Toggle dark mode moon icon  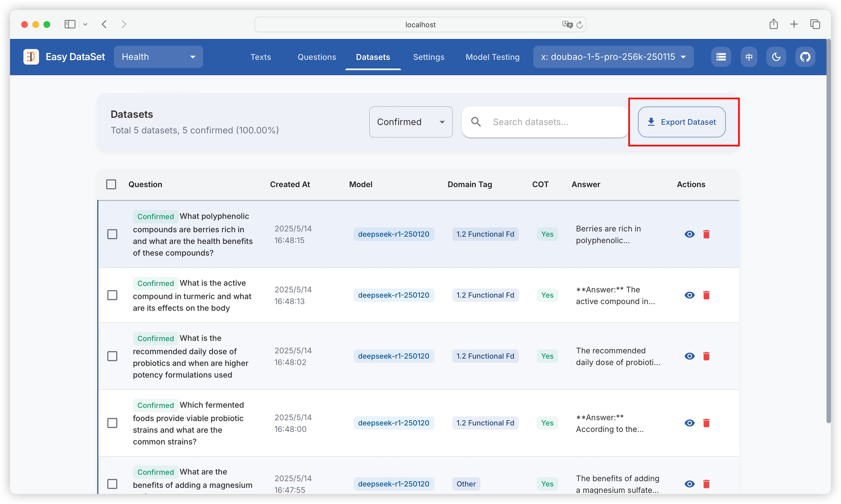click(x=776, y=57)
